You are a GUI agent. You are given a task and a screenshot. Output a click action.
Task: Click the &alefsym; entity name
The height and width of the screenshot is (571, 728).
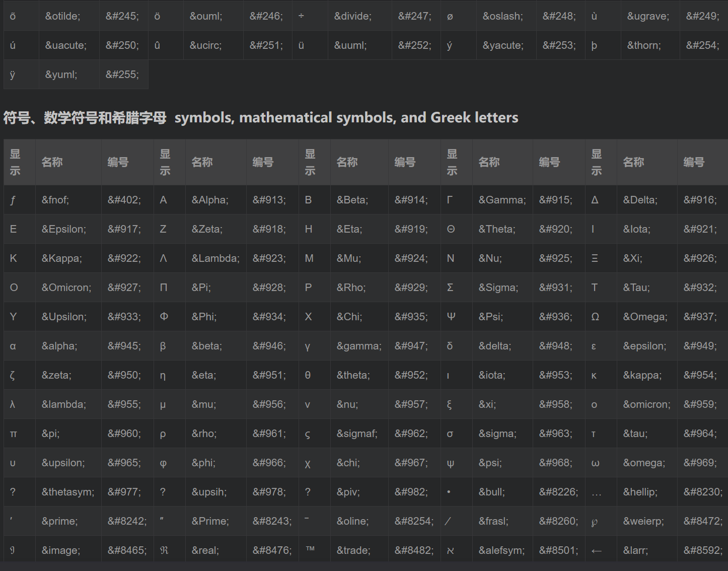pos(501,550)
